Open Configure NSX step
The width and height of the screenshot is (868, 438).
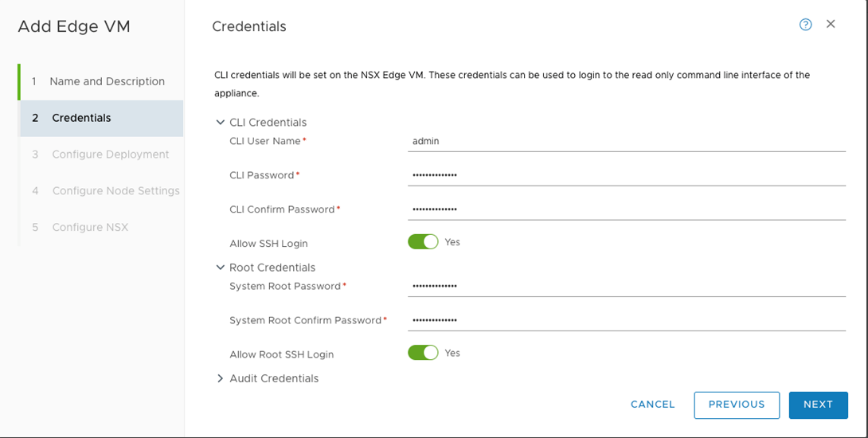click(90, 227)
